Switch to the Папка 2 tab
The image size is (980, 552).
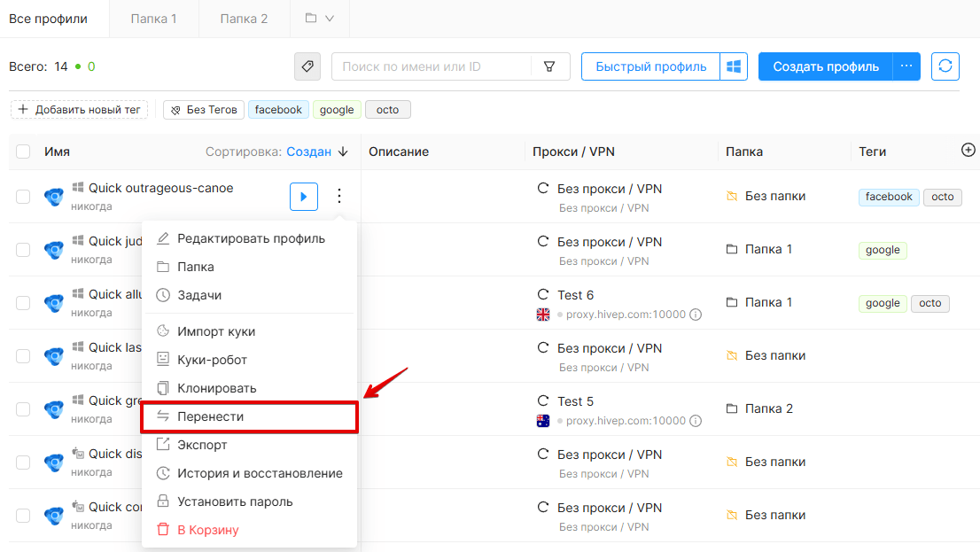[244, 19]
